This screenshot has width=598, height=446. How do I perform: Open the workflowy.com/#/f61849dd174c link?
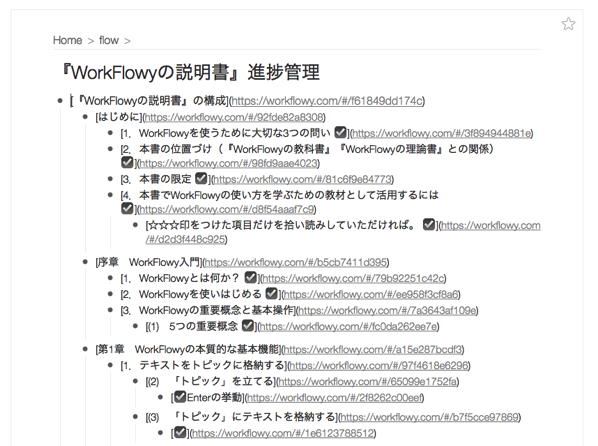pyautogui.click(x=327, y=101)
